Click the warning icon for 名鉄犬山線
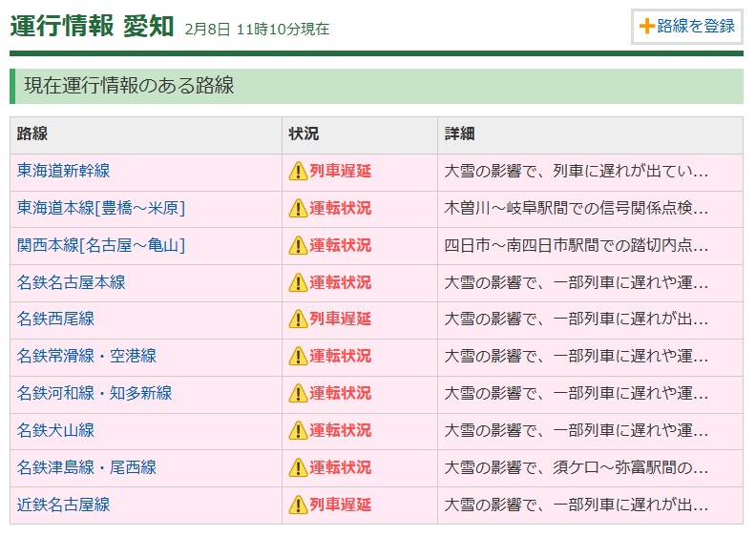This screenshot has width=756, height=536. 298,430
